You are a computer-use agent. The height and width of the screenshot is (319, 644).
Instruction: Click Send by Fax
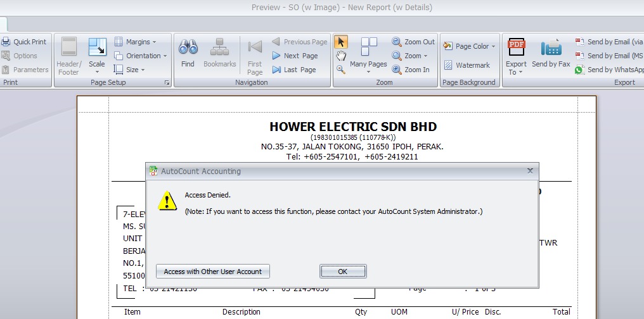[551, 53]
